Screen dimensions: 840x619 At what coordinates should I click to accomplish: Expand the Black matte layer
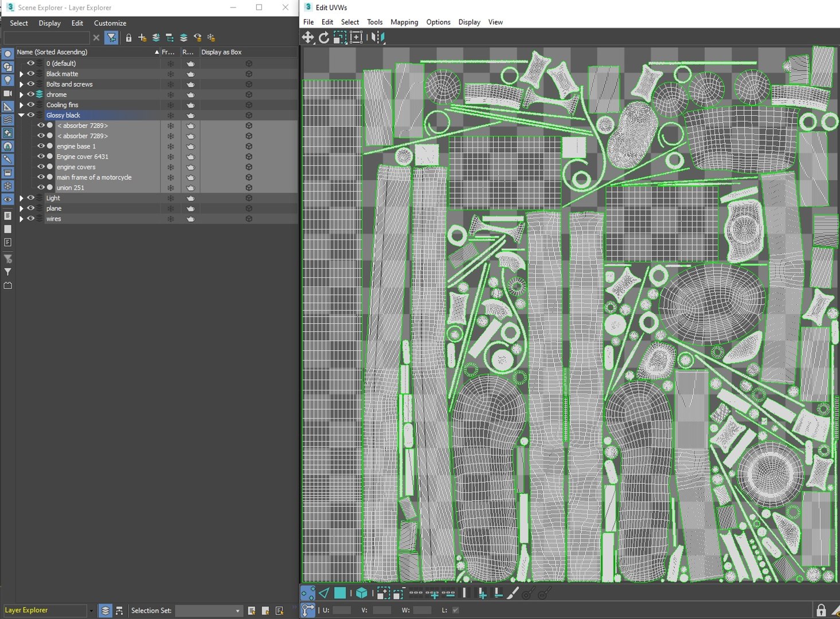pos(21,74)
